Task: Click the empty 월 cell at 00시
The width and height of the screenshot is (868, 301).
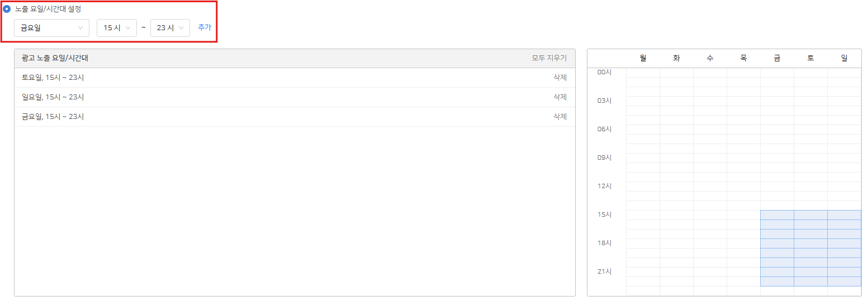Action: coord(643,73)
